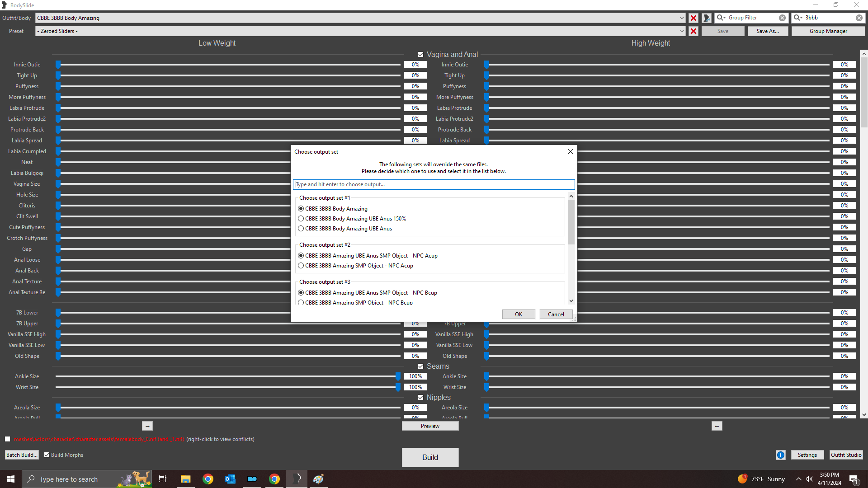This screenshot has height=488, width=868.
Task: Open Settings
Action: pyautogui.click(x=807, y=455)
